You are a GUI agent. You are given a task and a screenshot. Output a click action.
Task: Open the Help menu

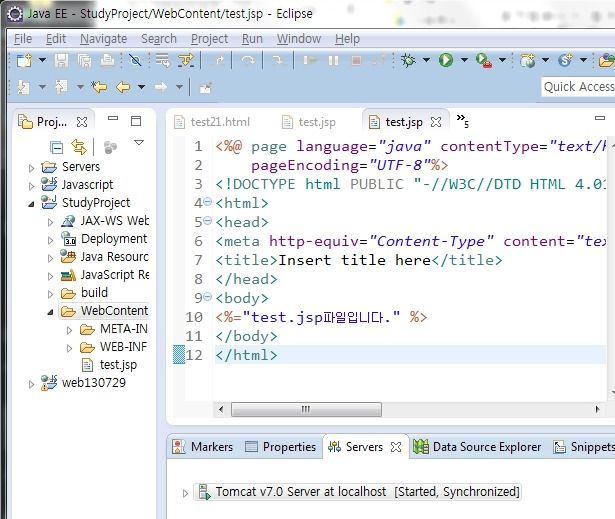click(x=348, y=39)
